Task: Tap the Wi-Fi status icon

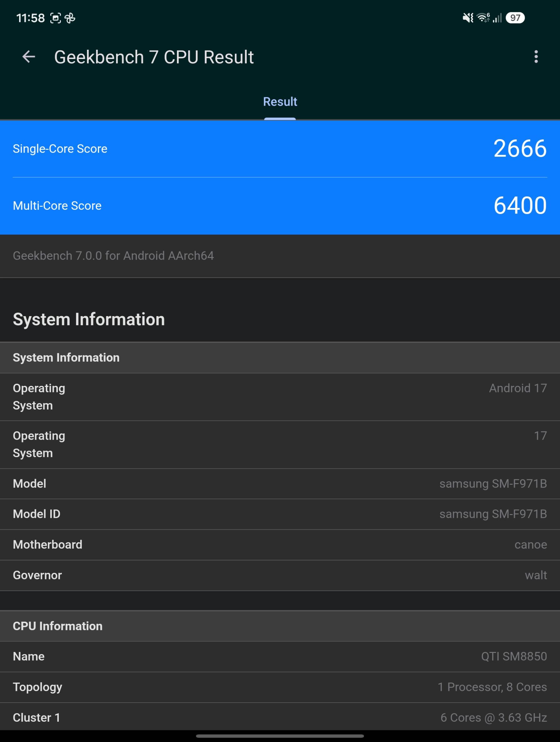Action: [x=483, y=18]
